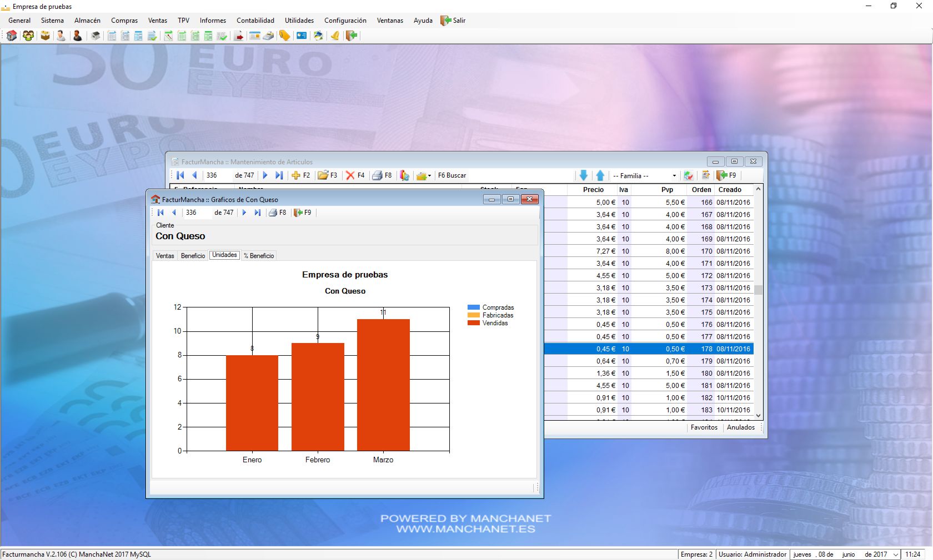Open the date picker dropdown in status bar
Image resolution: width=933 pixels, height=560 pixels.
pos(895,554)
